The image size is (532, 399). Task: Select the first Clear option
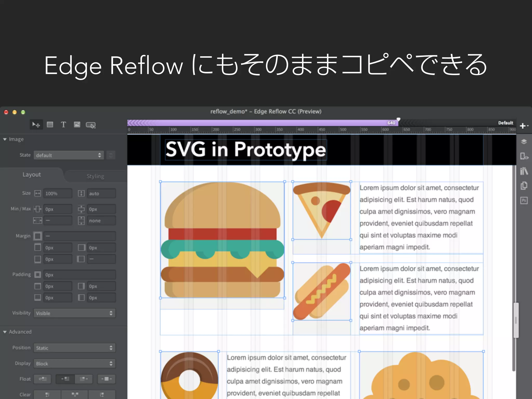click(47, 394)
